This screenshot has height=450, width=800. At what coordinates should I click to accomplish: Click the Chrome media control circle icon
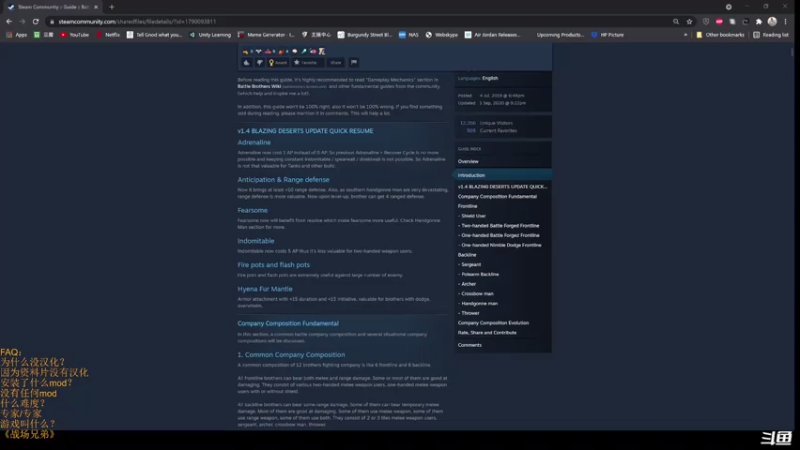pos(729,7)
